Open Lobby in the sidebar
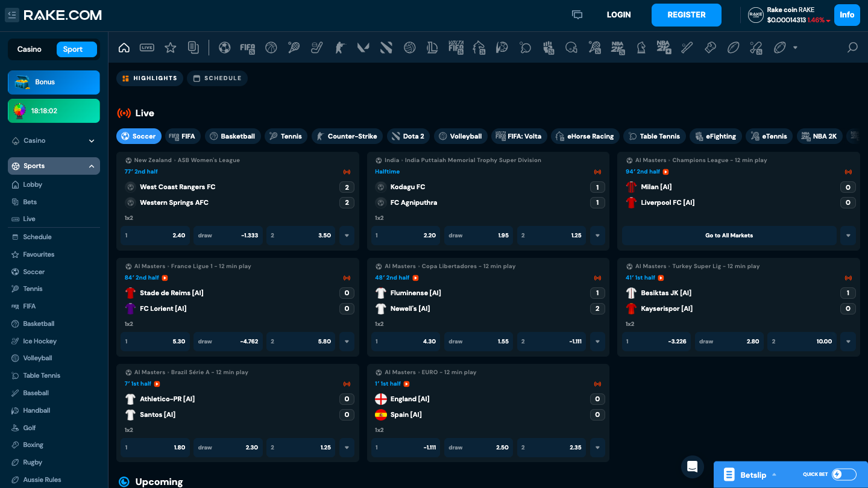This screenshot has width=868, height=488. pyautogui.click(x=33, y=185)
